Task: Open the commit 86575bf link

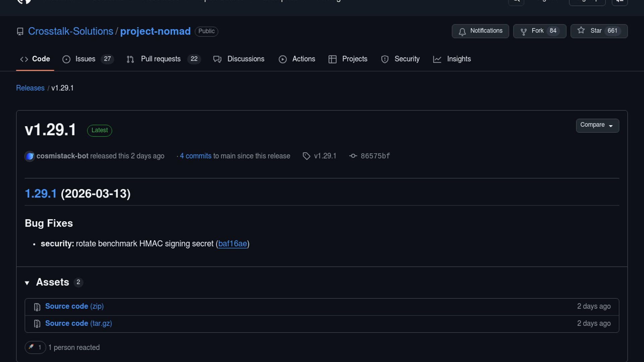Action: tap(375, 156)
